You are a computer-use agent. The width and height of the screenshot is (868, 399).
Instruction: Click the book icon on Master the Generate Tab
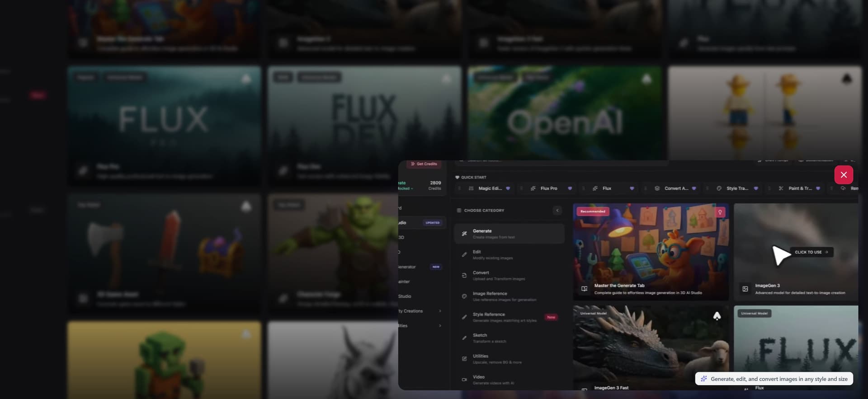pos(584,289)
